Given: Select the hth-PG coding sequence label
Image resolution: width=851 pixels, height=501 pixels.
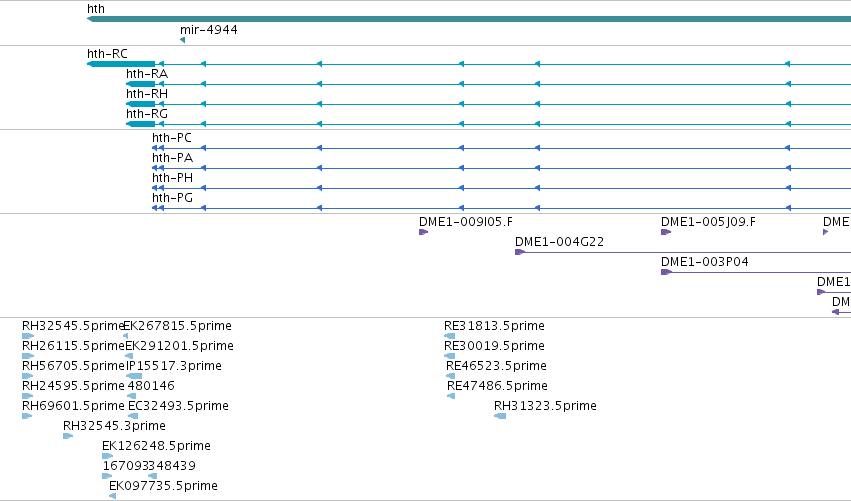Looking at the screenshot, I should [173, 198].
